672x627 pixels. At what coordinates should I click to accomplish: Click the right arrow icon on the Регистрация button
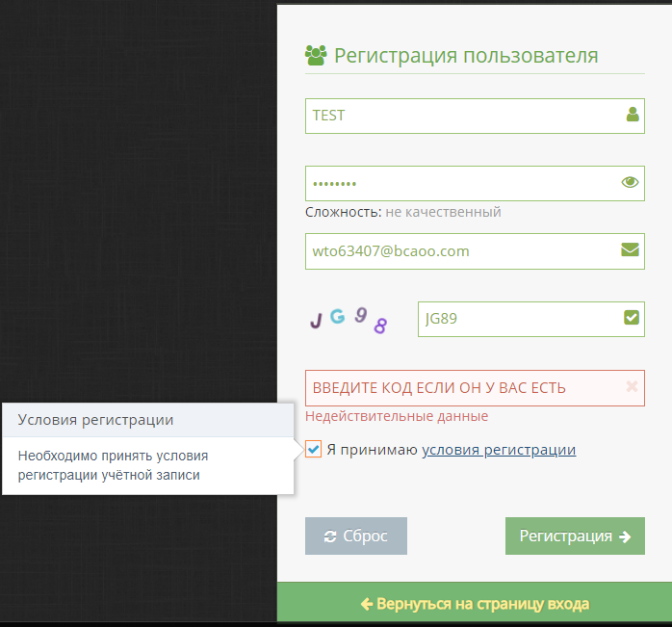click(625, 536)
